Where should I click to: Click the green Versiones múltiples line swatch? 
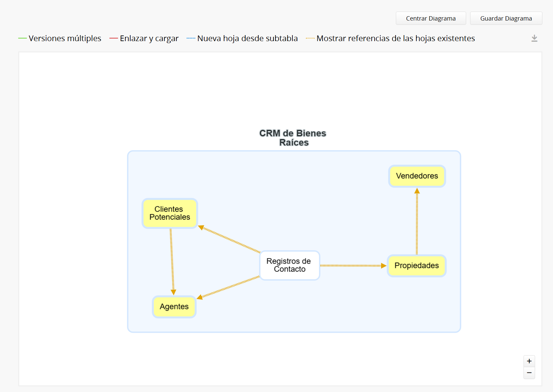pyautogui.click(x=23, y=38)
